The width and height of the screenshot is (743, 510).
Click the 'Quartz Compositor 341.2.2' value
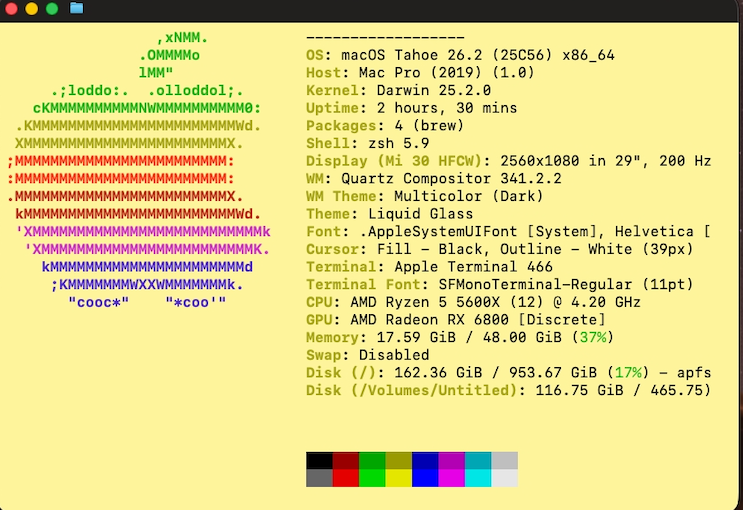coord(451,179)
